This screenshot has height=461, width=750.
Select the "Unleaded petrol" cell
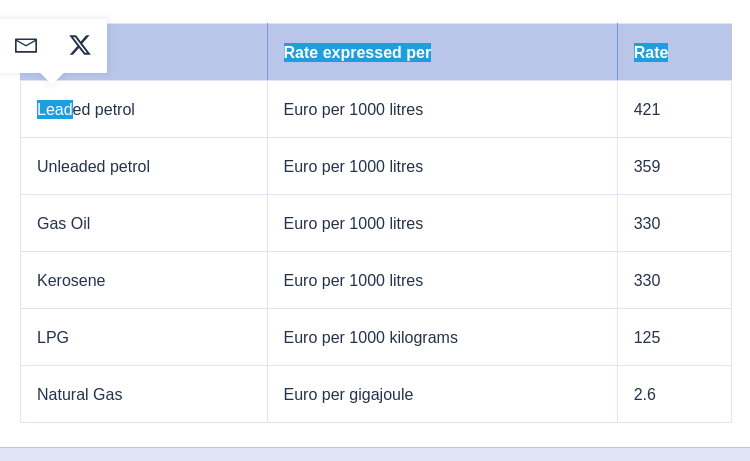tap(93, 166)
